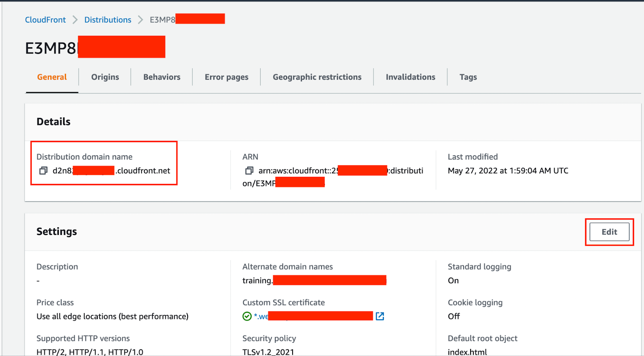Copy the ARN using its copy icon

pyautogui.click(x=249, y=171)
